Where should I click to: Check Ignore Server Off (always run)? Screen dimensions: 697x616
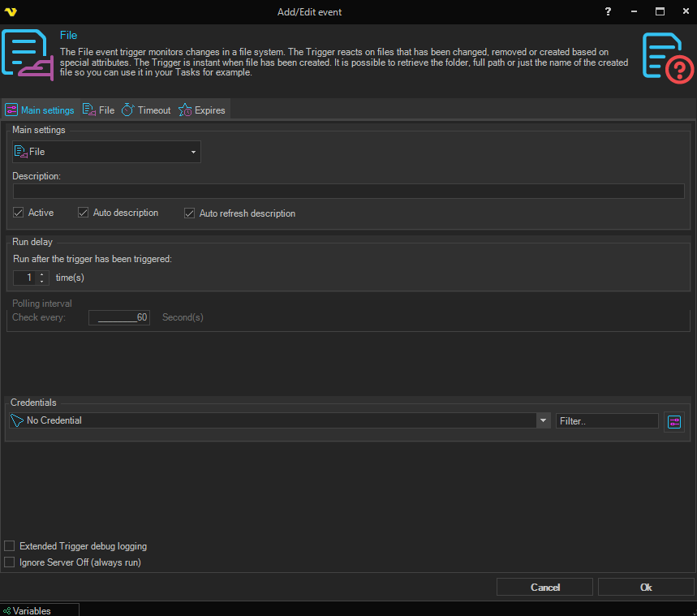click(x=10, y=562)
